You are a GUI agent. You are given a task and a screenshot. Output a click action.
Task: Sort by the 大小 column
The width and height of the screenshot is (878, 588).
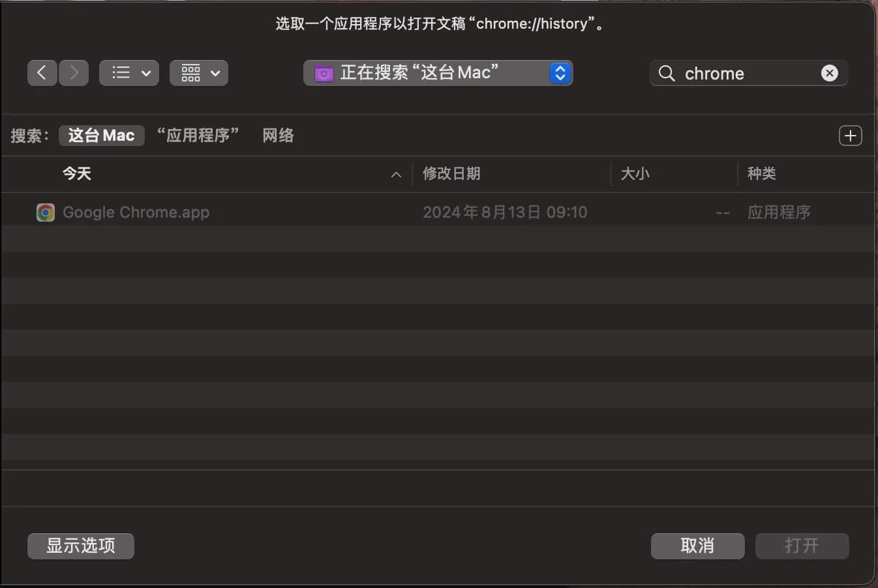coord(635,173)
